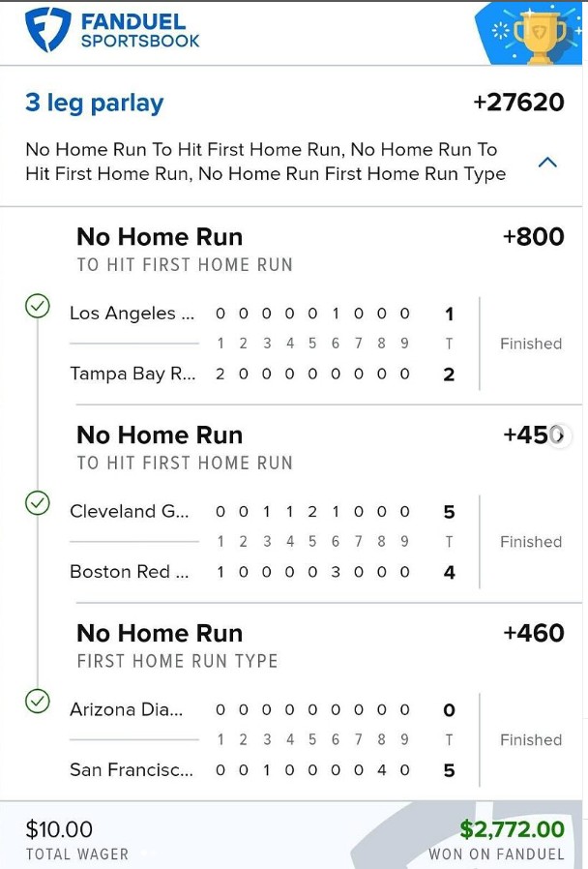Click the green checkmark beside Cleveland game

coord(37,503)
